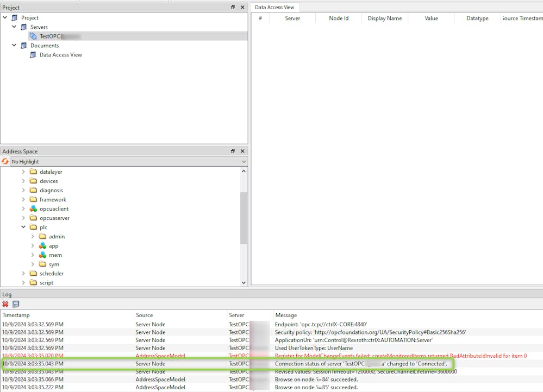Expand the datalayer folder node

[x=23, y=172]
